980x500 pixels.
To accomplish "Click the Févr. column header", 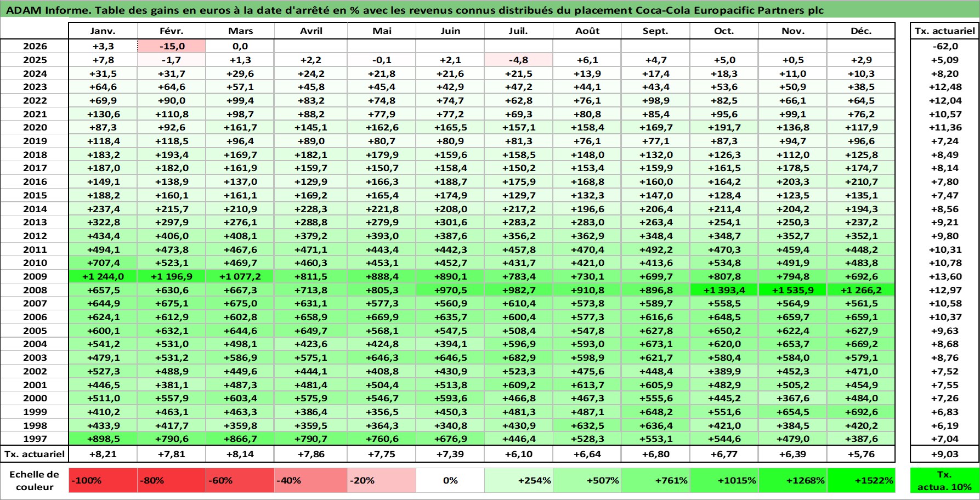I will 172,31.
